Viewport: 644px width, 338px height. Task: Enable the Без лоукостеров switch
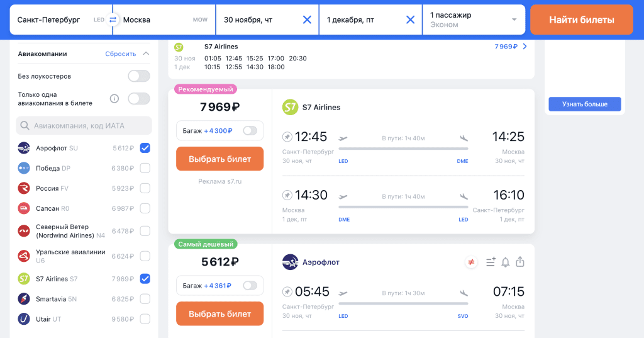(139, 76)
